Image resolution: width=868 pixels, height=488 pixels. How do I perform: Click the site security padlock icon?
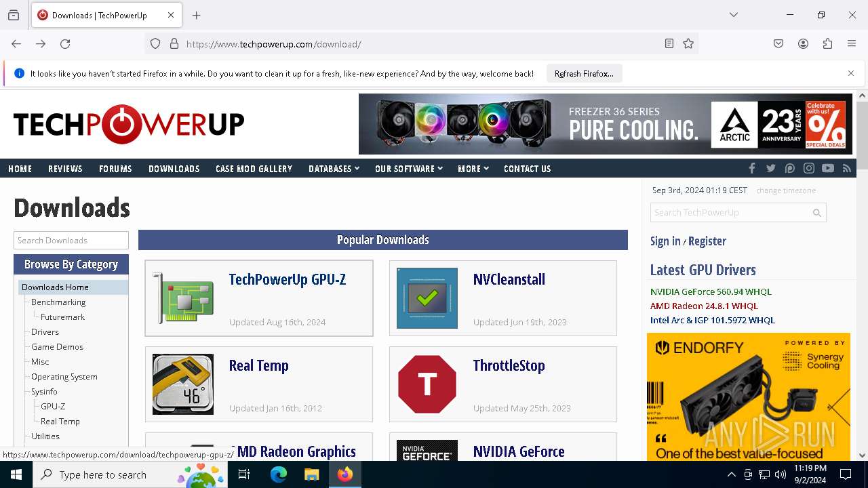[x=174, y=44]
